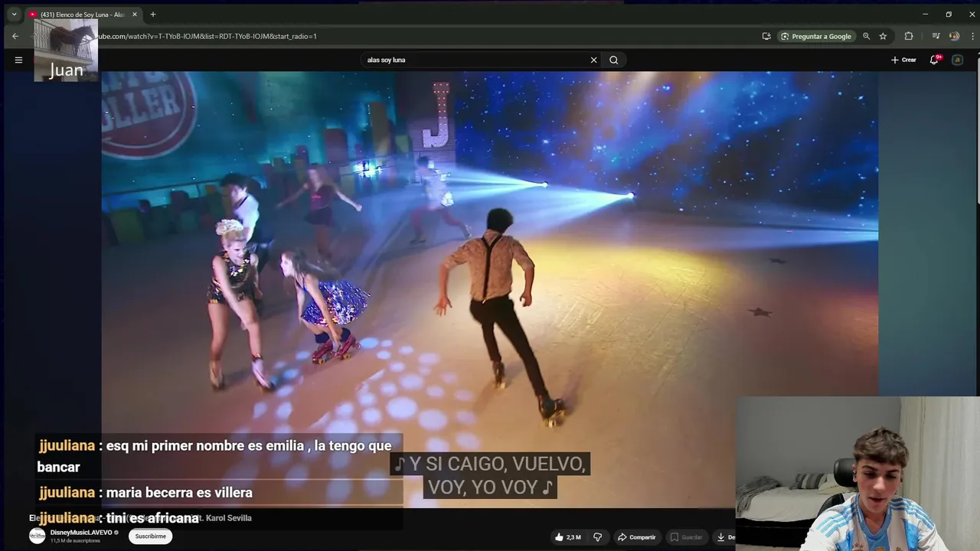Screen dimensions: 980x551
Task: Click chat message about 'emilia'
Action: (215, 456)
